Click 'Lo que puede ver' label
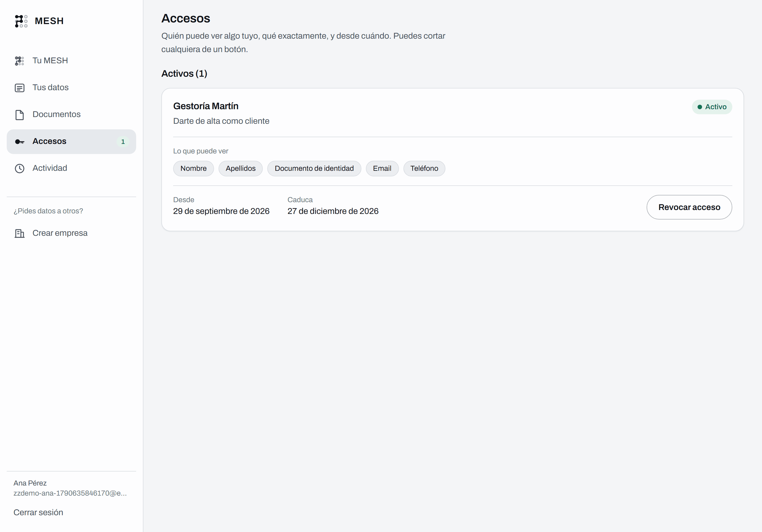 [x=201, y=151]
